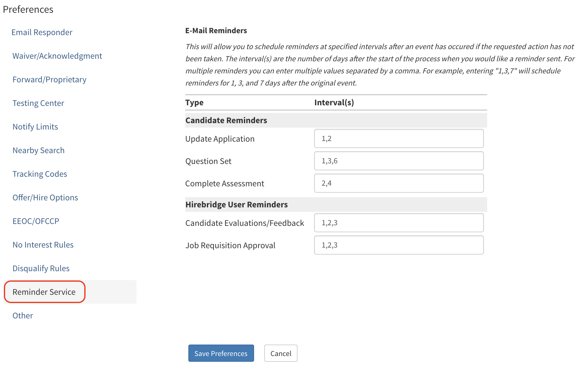Select Tracking Codes in sidebar
The image size is (588, 379).
pyautogui.click(x=40, y=174)
